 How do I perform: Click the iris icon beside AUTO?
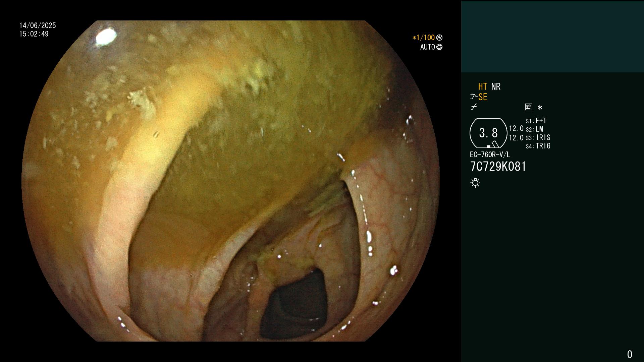click(439, 47)
